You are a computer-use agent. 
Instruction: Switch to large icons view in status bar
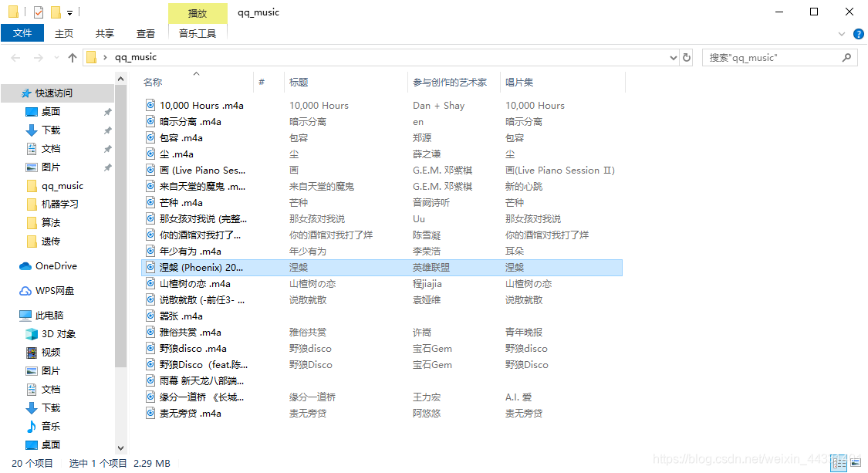tap(856, 463)
